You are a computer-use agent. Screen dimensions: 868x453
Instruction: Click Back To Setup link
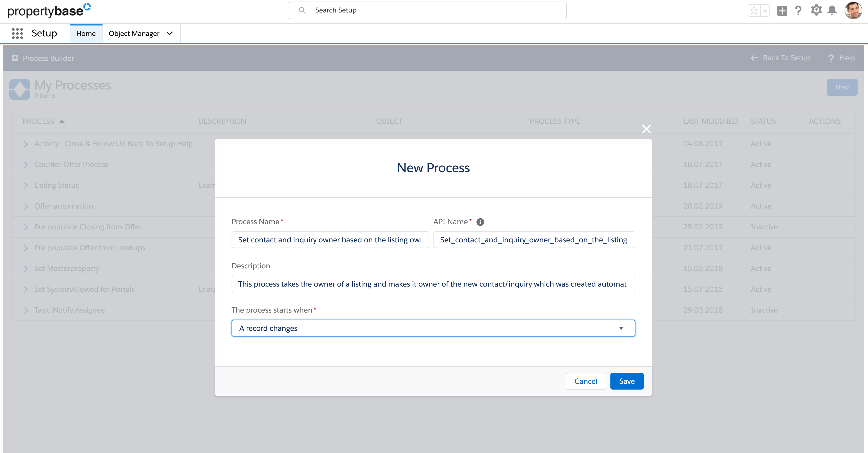787,58
